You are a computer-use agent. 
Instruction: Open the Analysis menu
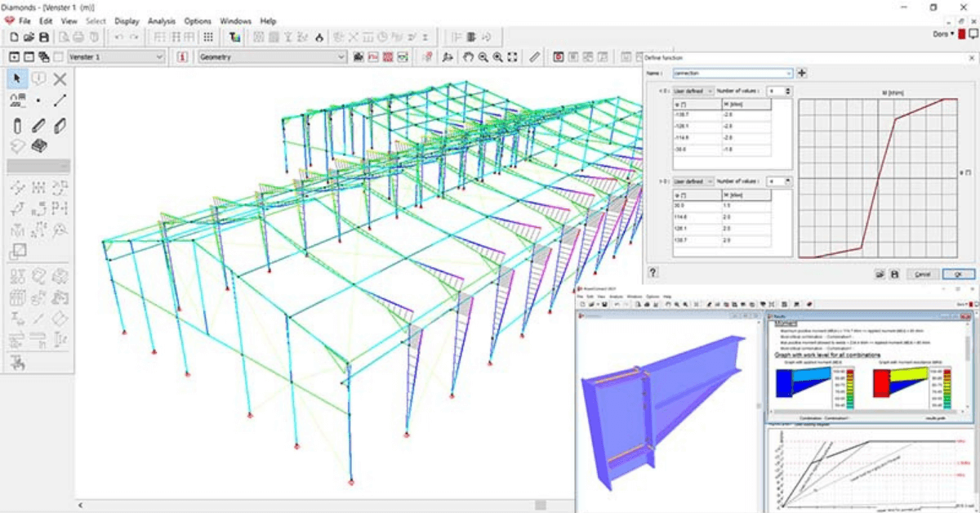(x=161, y=20)
